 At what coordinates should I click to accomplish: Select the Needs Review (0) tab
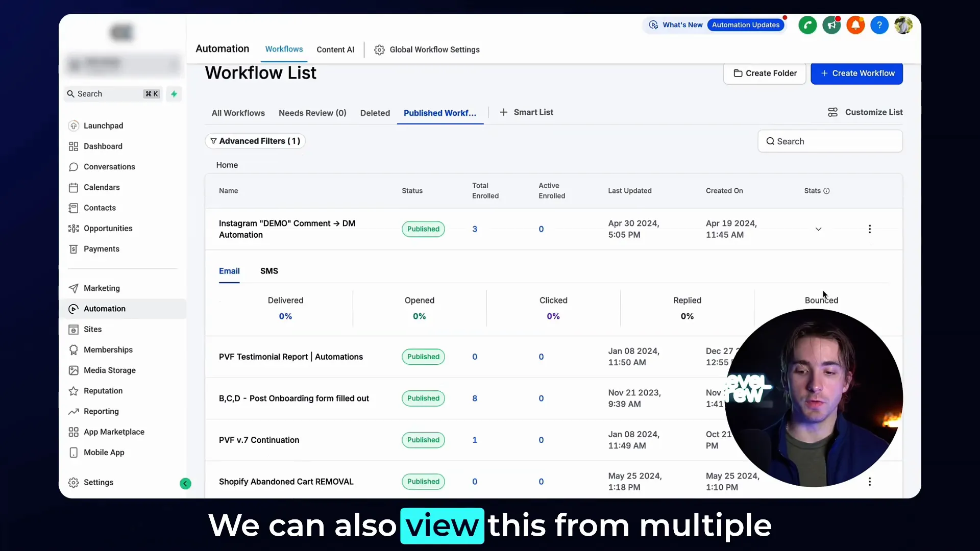coord(312,113)
